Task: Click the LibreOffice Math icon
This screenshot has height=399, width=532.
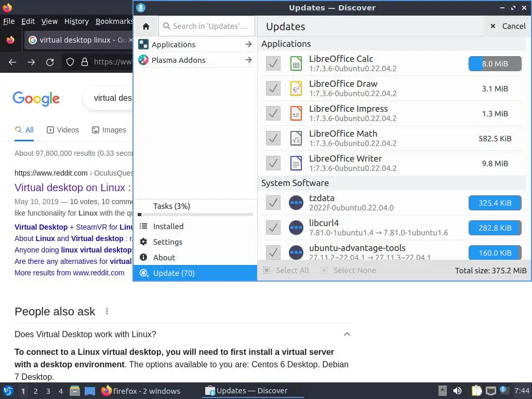Action: point(296,138)
